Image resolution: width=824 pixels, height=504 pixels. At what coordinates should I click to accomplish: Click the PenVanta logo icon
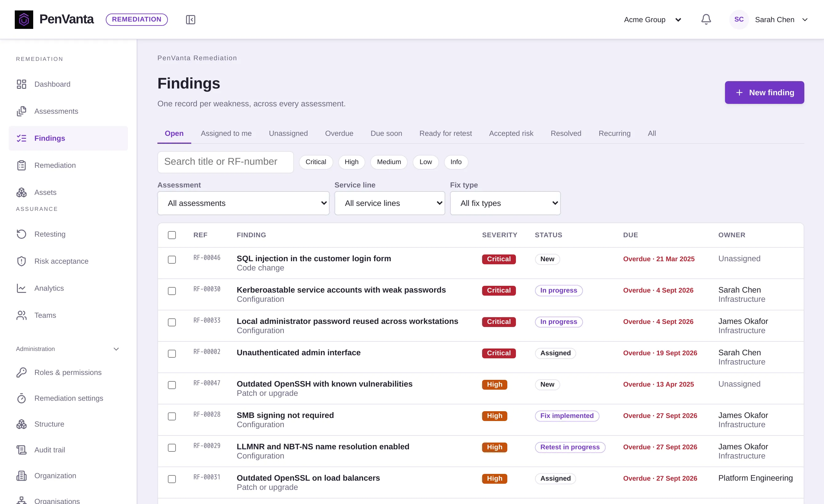pos(24,19)
